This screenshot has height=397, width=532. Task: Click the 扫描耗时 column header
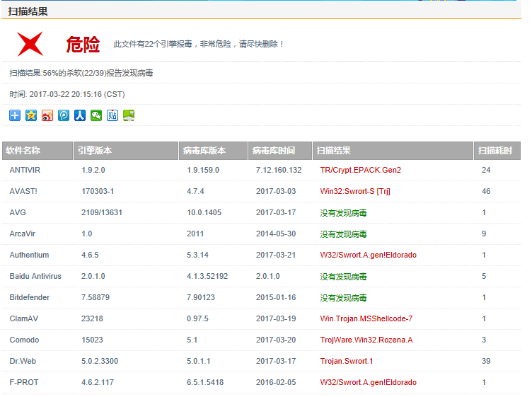tap(497, 151)
